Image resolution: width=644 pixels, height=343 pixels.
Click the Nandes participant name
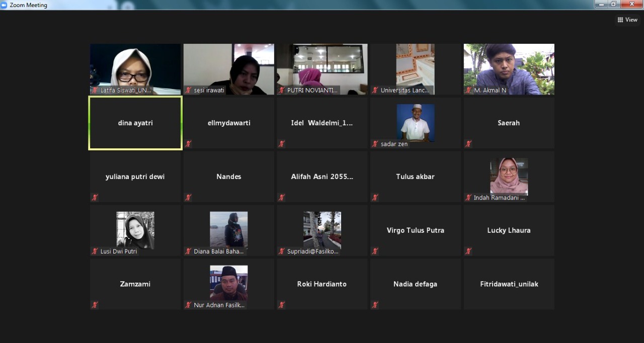[x=229, y=177]
